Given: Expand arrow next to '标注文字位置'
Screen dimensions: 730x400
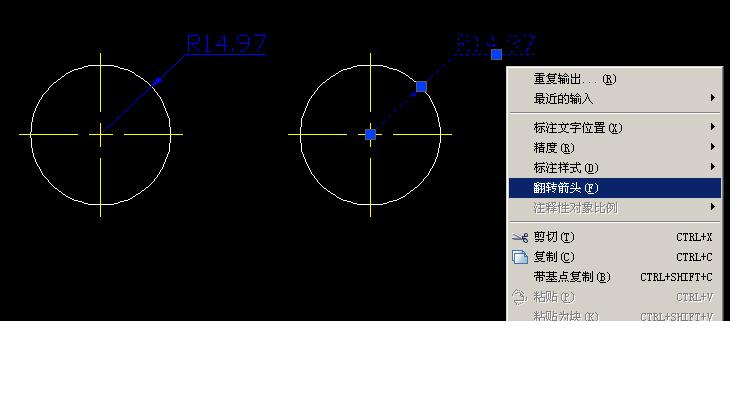Looking at the screenshot, I should tap(712, 127).
